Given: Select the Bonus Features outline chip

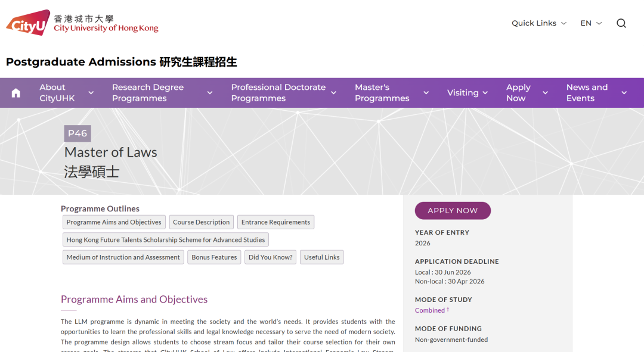Looking at the screenshot, I should (x=213, y=257).
